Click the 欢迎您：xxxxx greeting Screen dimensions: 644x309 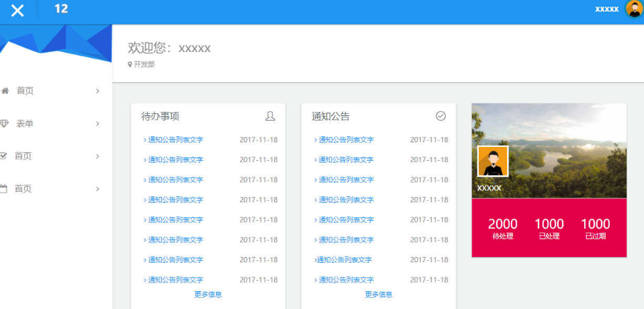(x=169, y=48)
